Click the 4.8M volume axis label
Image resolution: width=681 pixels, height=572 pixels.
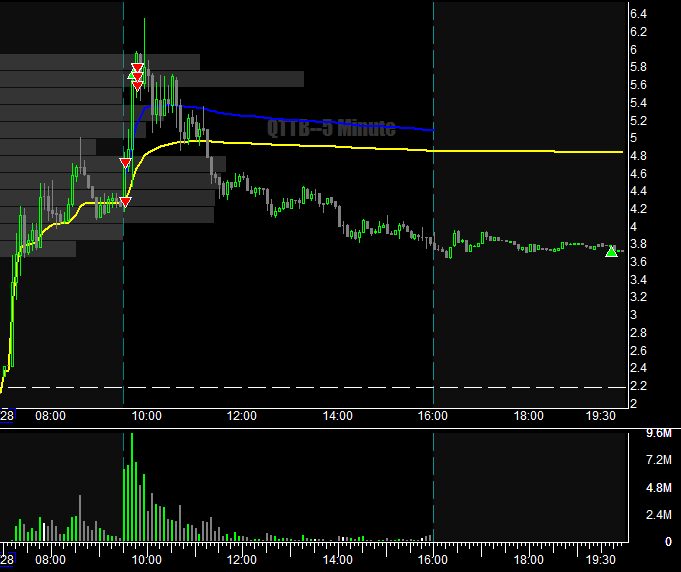pos(659,488)
